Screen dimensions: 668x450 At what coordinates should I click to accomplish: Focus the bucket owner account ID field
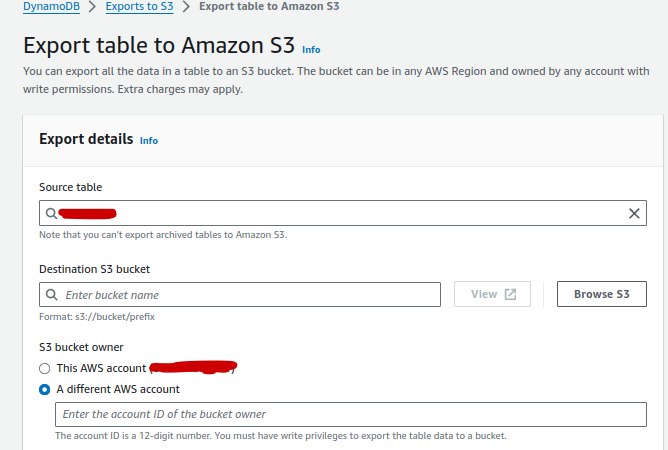coord(351,414)
